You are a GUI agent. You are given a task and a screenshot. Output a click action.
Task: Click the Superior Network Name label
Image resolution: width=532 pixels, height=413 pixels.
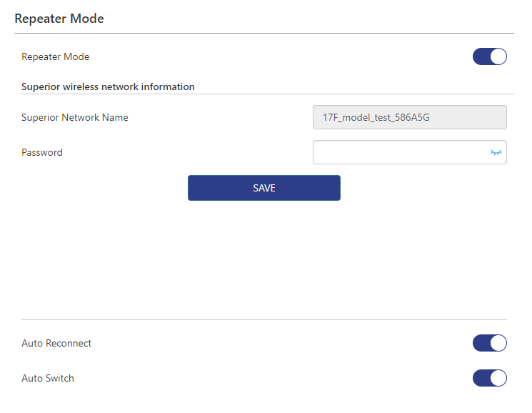click(75, 117)
